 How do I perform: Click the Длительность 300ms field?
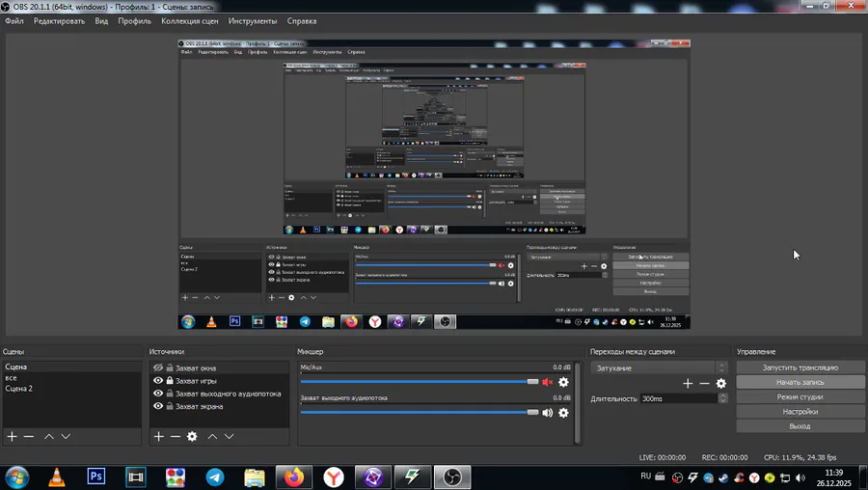coord(679,398)
